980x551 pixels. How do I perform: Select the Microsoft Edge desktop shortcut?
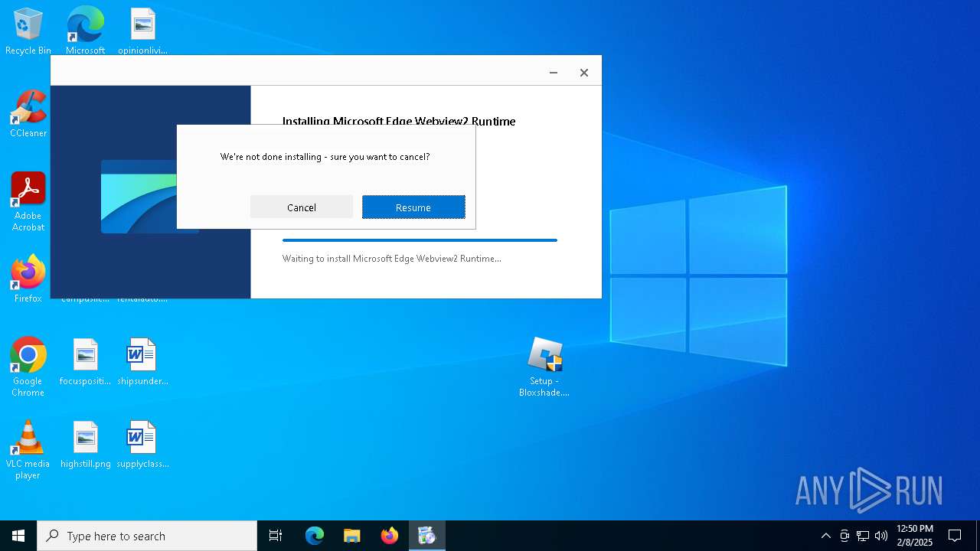pos(85,31)
